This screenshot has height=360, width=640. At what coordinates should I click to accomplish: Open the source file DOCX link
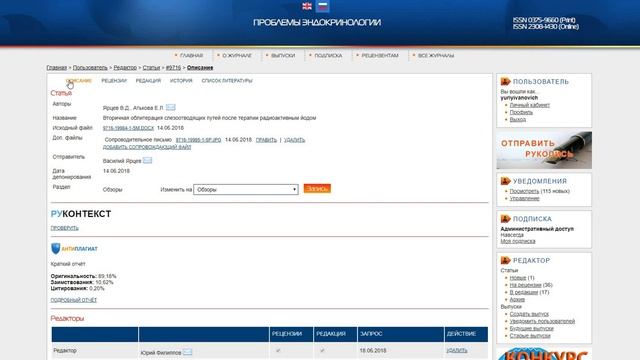click(128, 128)
